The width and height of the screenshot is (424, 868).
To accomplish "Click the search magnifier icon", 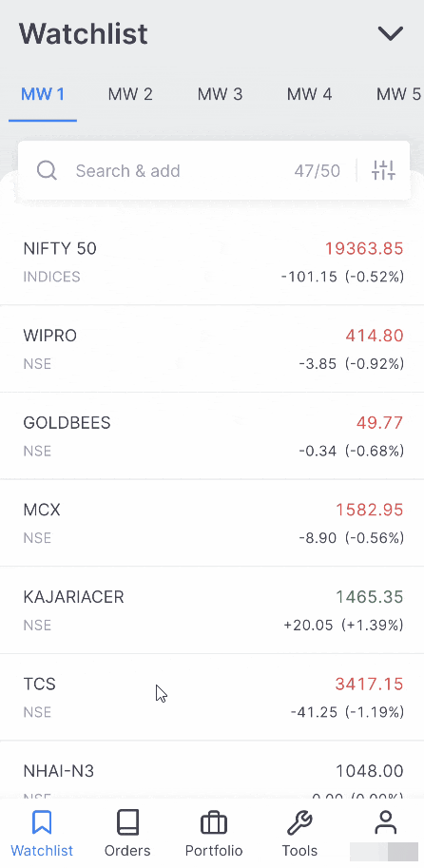I will pyautogui.click(x=47, y=170).
